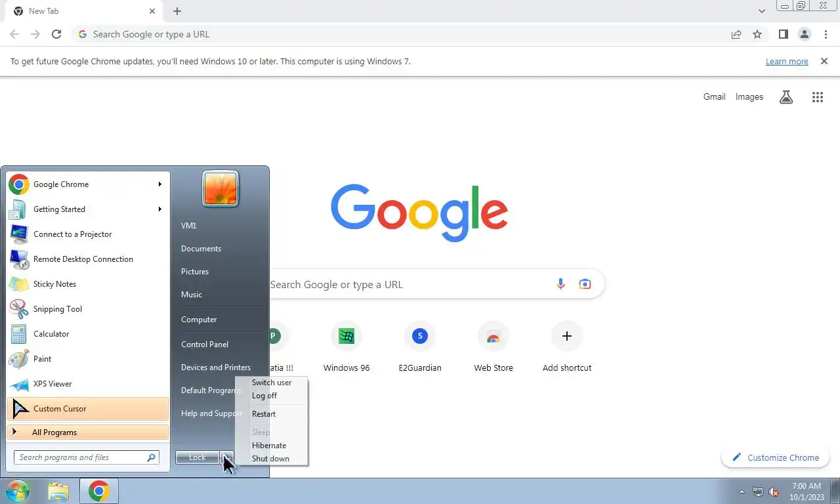Screen dimensions: 840x504
Task: Reload the page with refresh icon
Action: [x=56, y=34]
